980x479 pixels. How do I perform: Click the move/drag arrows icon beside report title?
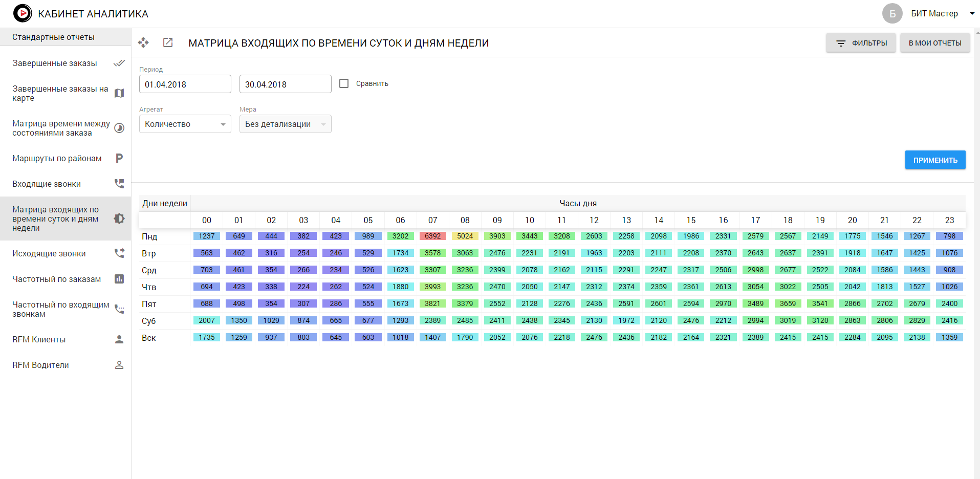coord(143,43)
